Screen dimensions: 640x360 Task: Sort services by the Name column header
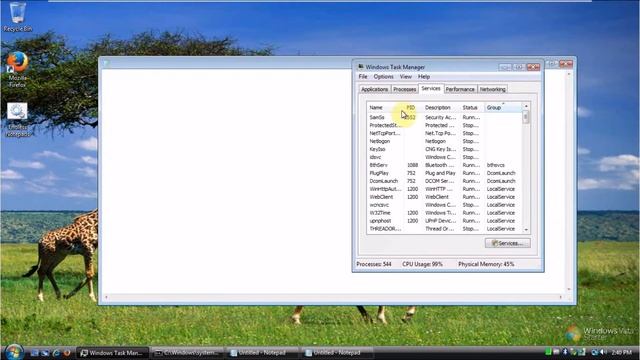click(385, 107)
